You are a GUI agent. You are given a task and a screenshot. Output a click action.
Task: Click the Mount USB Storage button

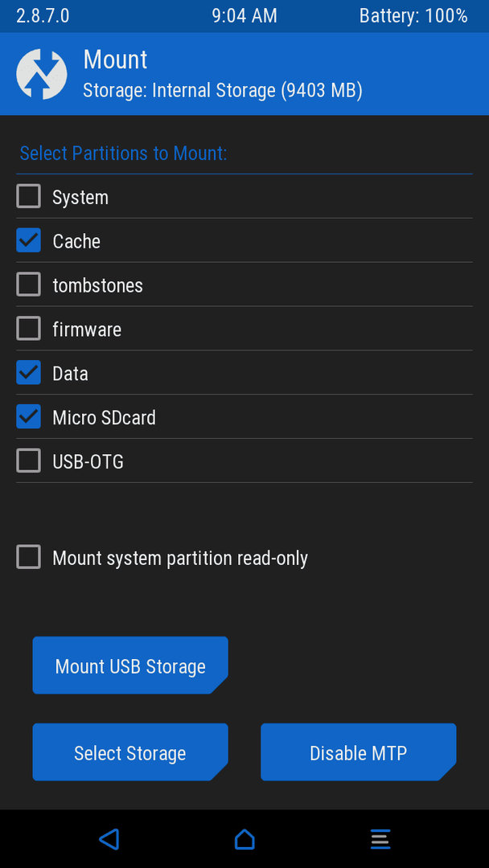(x=130, y=665)
